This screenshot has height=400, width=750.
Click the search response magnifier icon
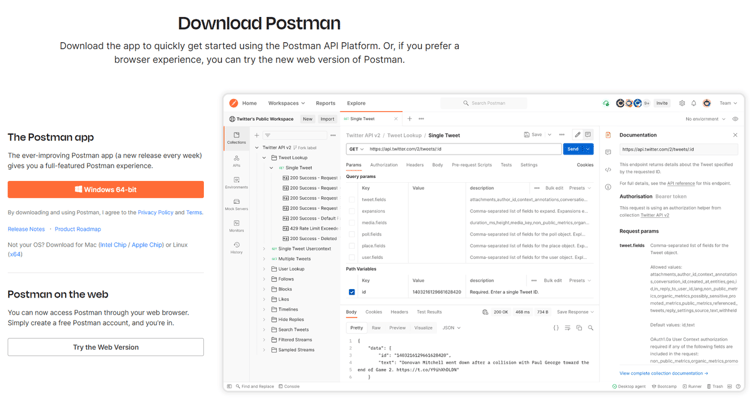pos(591,328)
